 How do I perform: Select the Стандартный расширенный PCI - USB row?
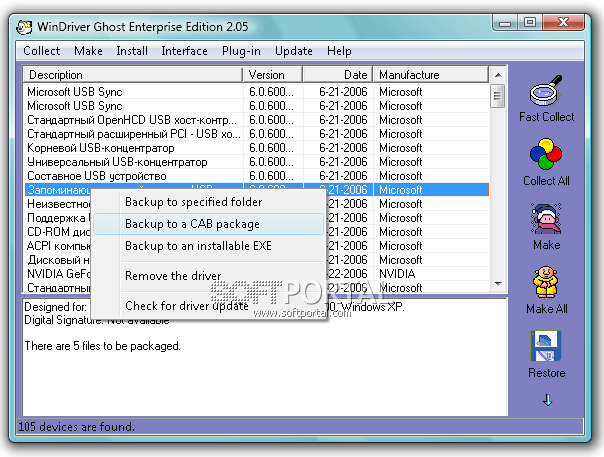coord(256,134)
